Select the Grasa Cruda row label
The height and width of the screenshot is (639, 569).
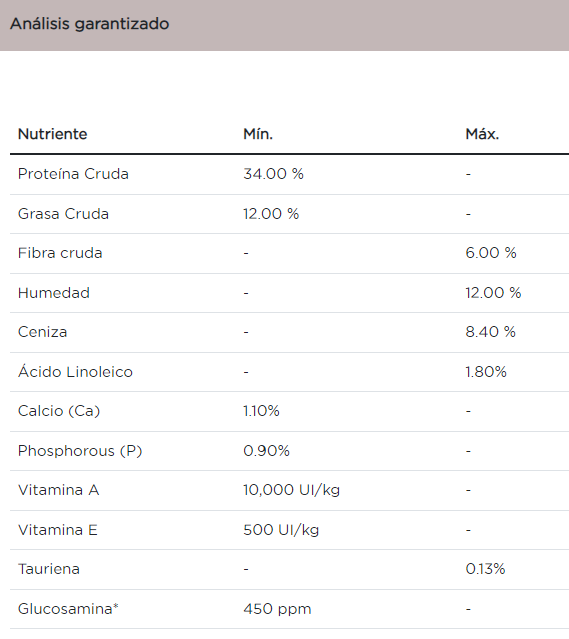64,214
